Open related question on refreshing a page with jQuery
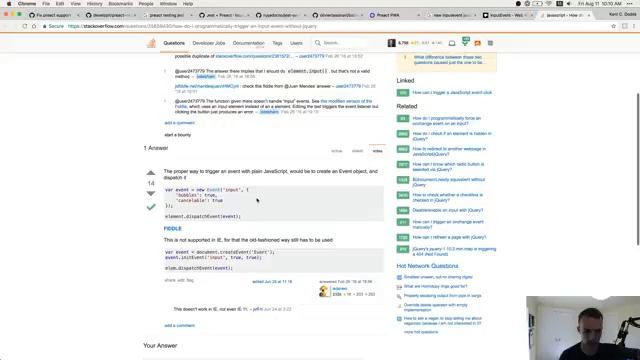 click(x=449, y=237)
